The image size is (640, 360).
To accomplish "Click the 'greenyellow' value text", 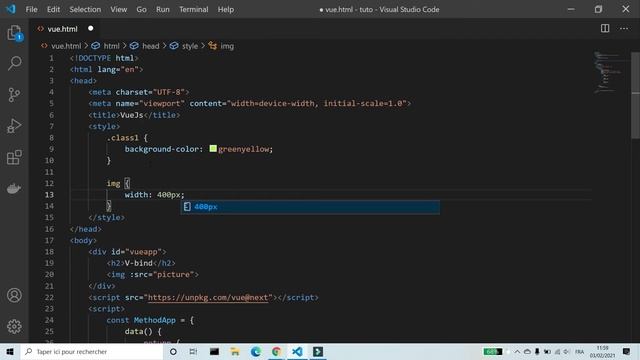I will click(244, 149).
